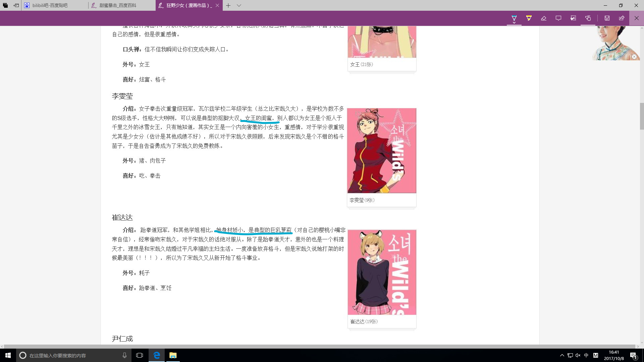Open 李雯莹 character image thumbnail
644x362 pixels.
[382, 150]
